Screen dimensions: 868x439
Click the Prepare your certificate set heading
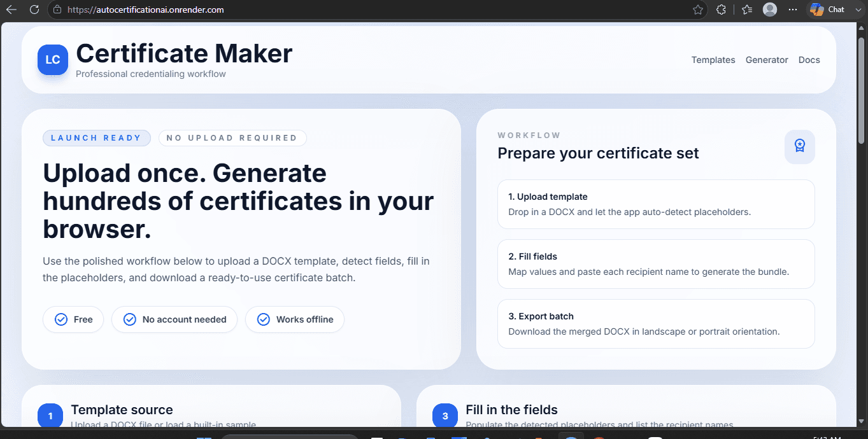(x=598, y=153)
